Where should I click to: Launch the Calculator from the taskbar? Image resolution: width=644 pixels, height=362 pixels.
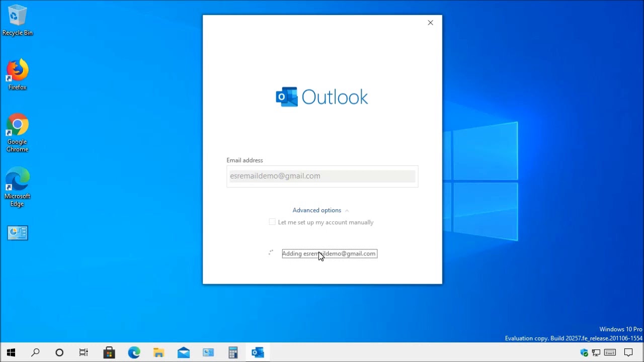(x=233, y=352)
